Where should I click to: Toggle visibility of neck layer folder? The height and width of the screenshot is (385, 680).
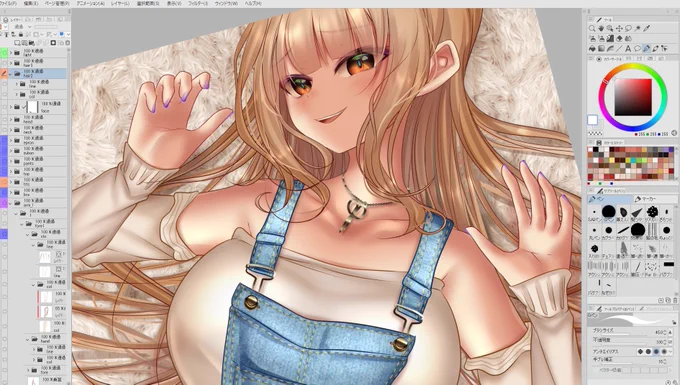click(4, 130)
